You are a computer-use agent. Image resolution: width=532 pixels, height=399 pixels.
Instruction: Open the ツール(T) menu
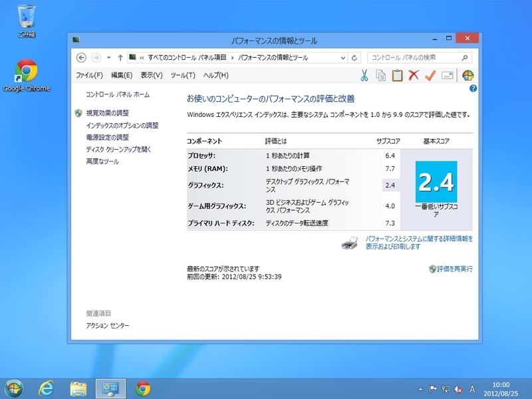click(183, 75)
